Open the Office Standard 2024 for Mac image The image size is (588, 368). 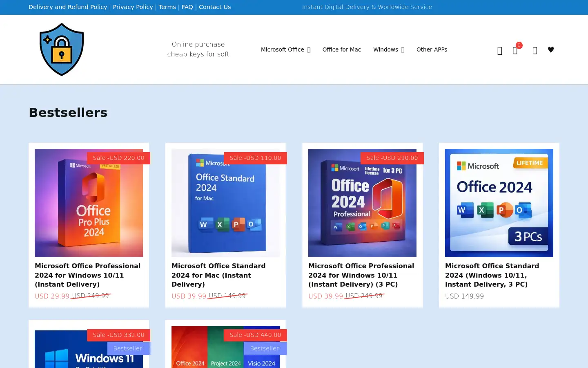(225, 203)
